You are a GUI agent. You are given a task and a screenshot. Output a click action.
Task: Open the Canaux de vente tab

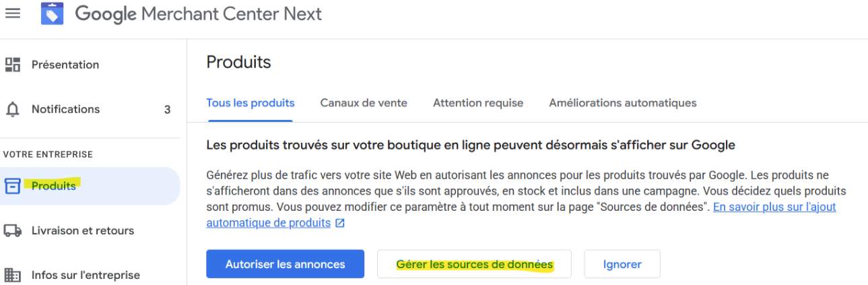(x=364, y=103)
